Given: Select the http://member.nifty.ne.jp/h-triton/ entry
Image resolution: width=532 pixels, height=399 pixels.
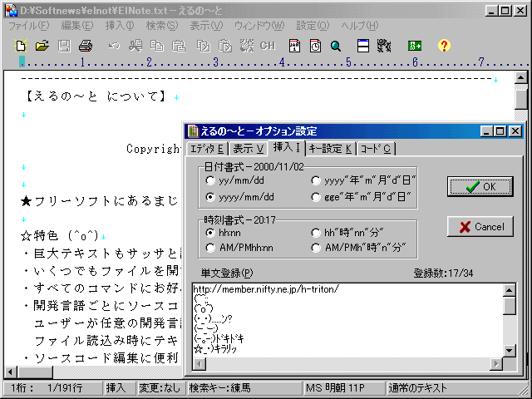Looking at the screenshot, I should [x=266, y=289].
